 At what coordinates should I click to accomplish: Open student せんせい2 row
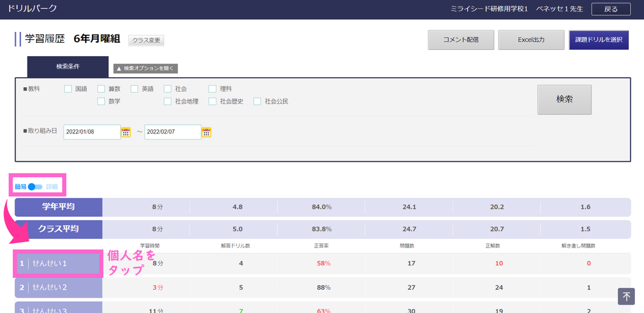58,287
